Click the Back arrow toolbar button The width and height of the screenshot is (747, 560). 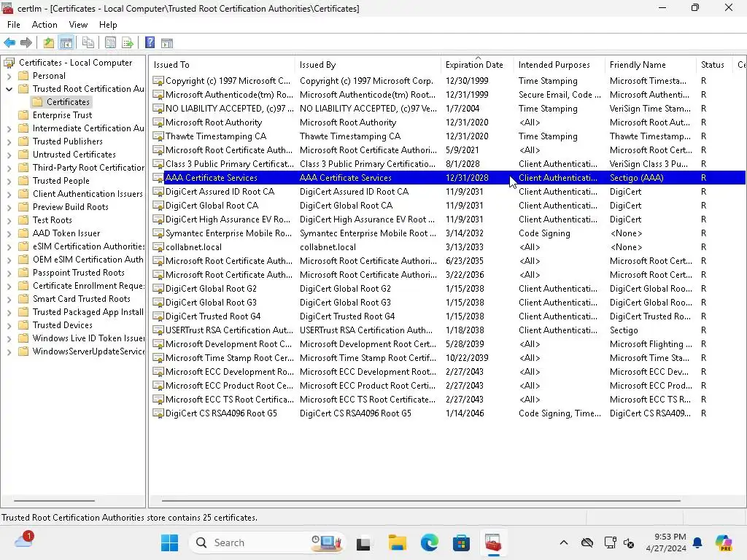pos(9,43)
